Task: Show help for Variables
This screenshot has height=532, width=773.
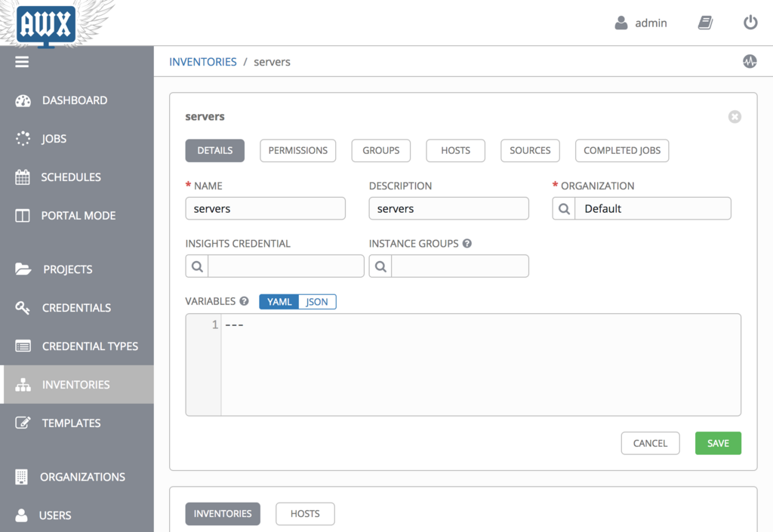Action: click(x=244, y=301)
